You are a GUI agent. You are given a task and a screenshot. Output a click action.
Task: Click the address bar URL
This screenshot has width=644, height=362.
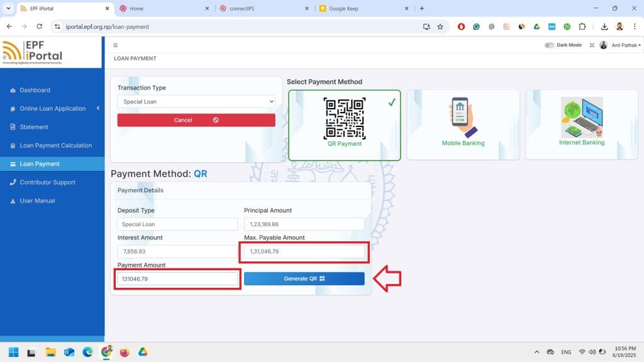click(107, 26)
